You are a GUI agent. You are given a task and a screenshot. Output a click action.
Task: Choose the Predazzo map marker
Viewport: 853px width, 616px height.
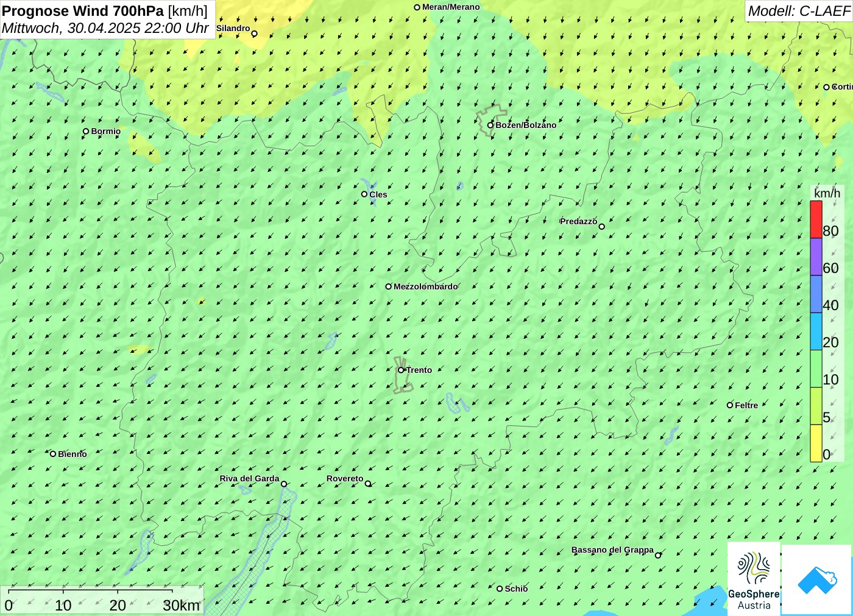[602, 227]
